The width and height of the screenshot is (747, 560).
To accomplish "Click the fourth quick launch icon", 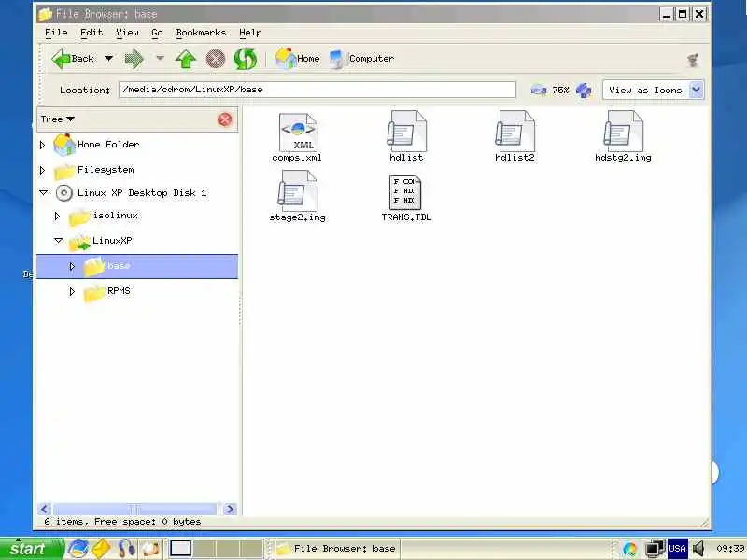I will (151, 549).
